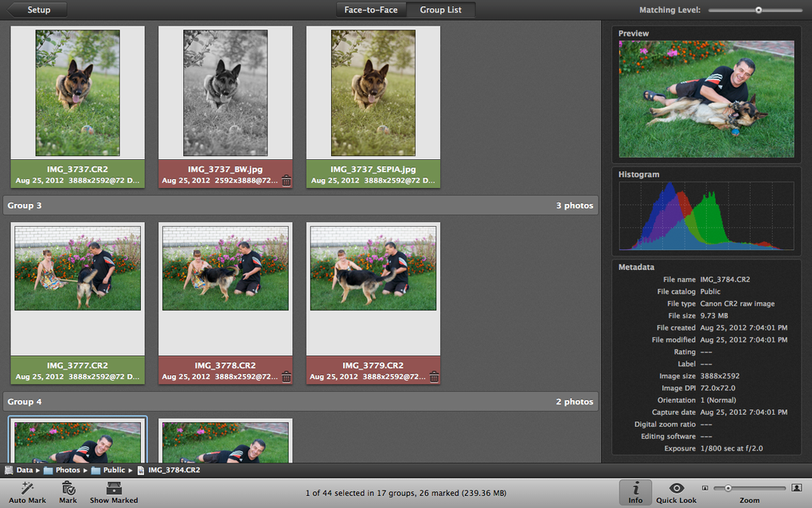Select the IMG_3778.CR2 thumbnail

point(225,268)
